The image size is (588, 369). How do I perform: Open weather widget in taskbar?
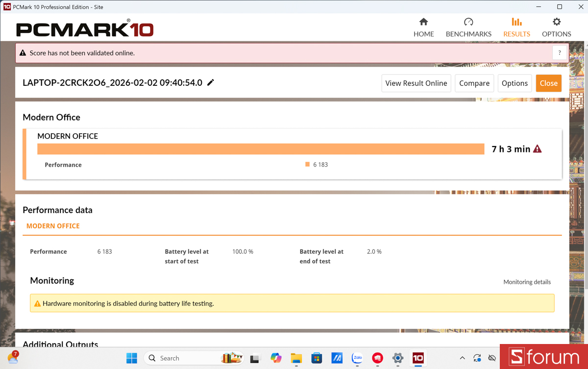(x=13, y=357)
